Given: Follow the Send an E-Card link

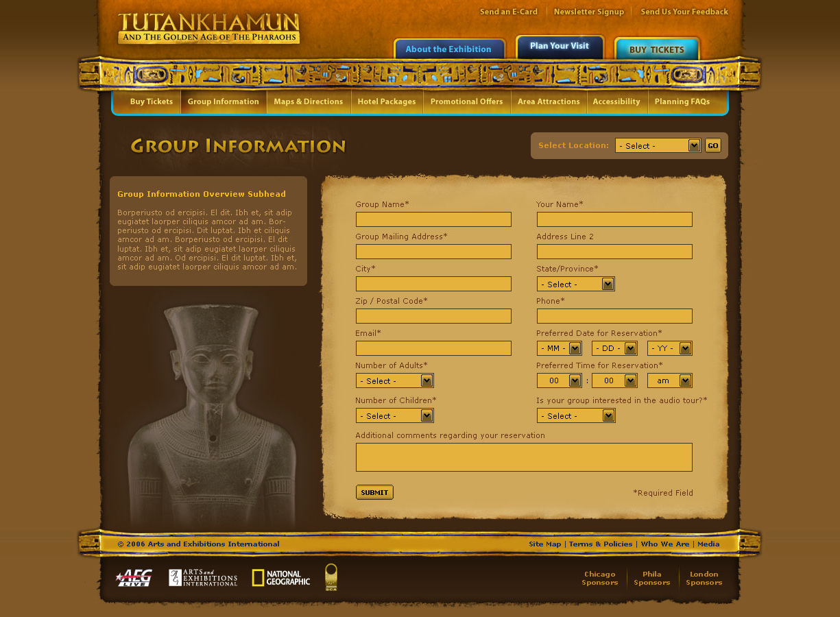Looking at the screenshot, I should 509,12.
